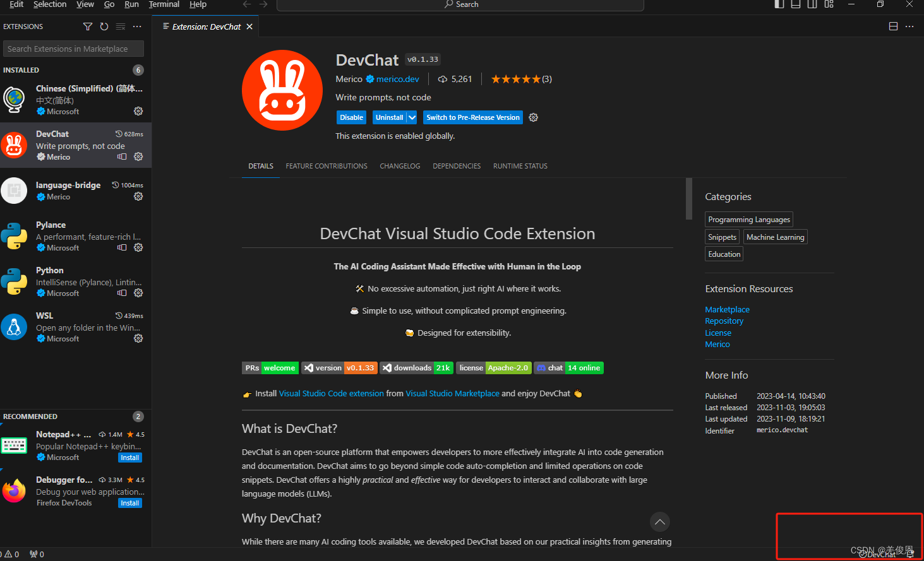Install the Notepad++ keymap extension
Image resolution: width=924 pixels, height=561 pixels.
point(130,458)
